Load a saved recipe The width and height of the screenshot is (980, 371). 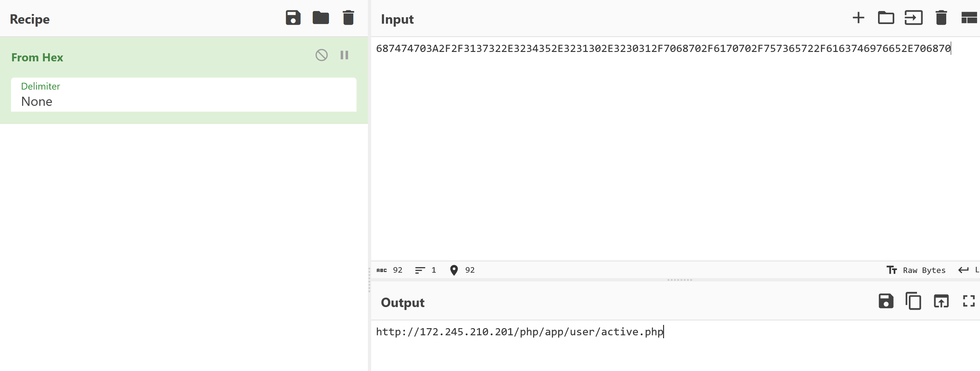pyautogui.click(x=321, y=18)
